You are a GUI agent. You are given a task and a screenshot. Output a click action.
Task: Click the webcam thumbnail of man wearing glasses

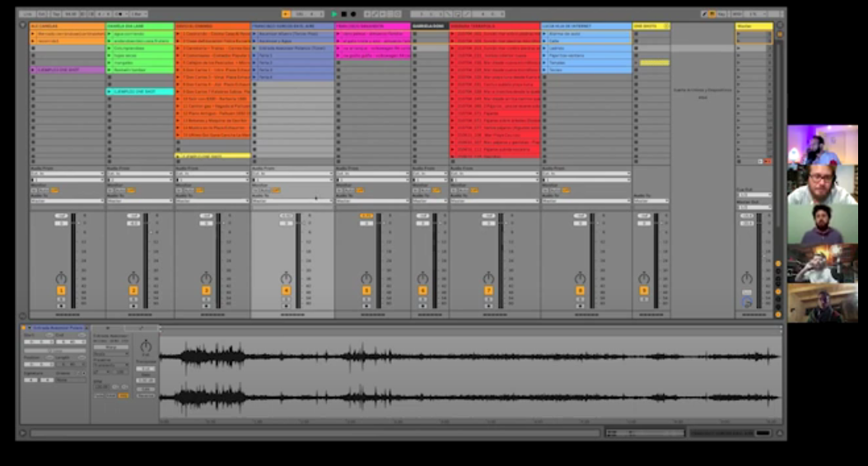click(823, 185)
